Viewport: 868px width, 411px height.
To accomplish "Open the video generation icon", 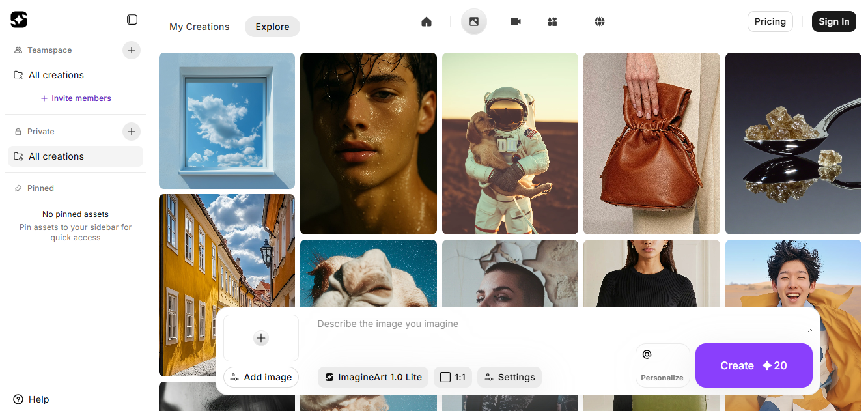I will 516,21.
